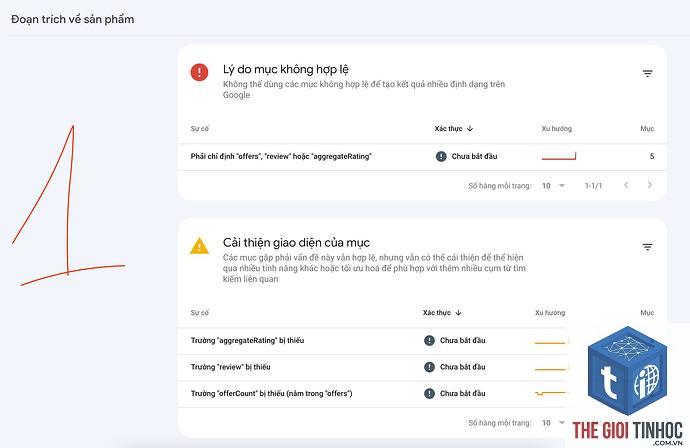690x448 pixels.
Task: Sort by Xác thực arrow in improvement table
Action: click(458, 312)
